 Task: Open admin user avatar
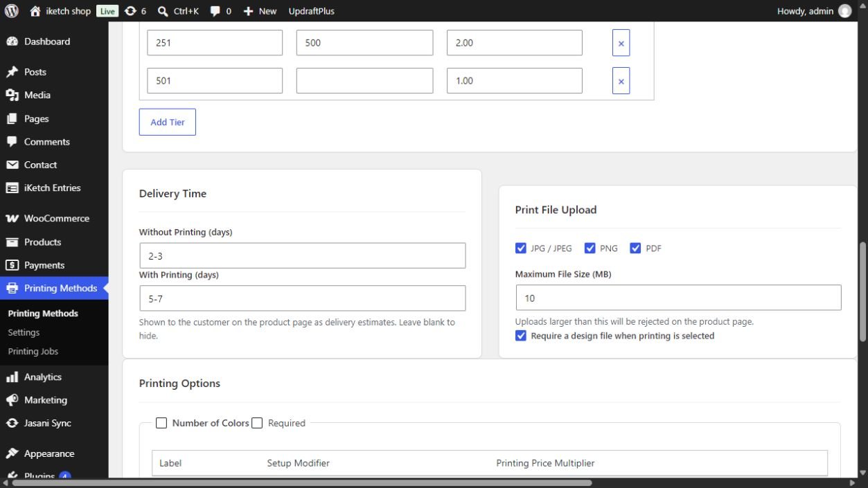click(x=845, y=11)
